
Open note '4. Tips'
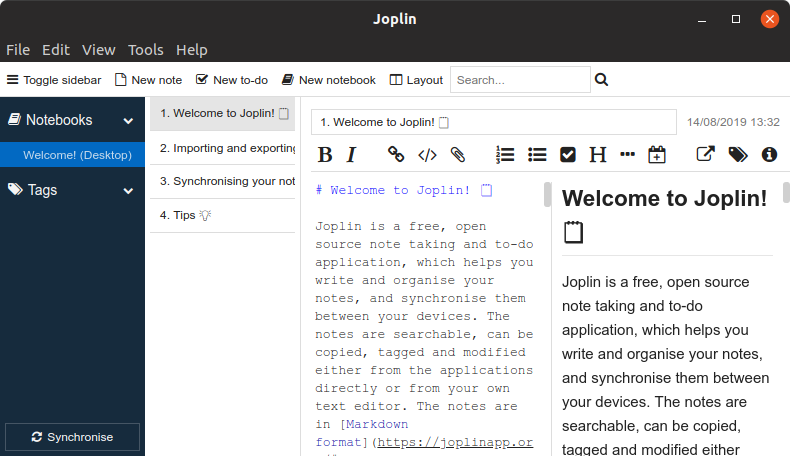click(222, 216)
